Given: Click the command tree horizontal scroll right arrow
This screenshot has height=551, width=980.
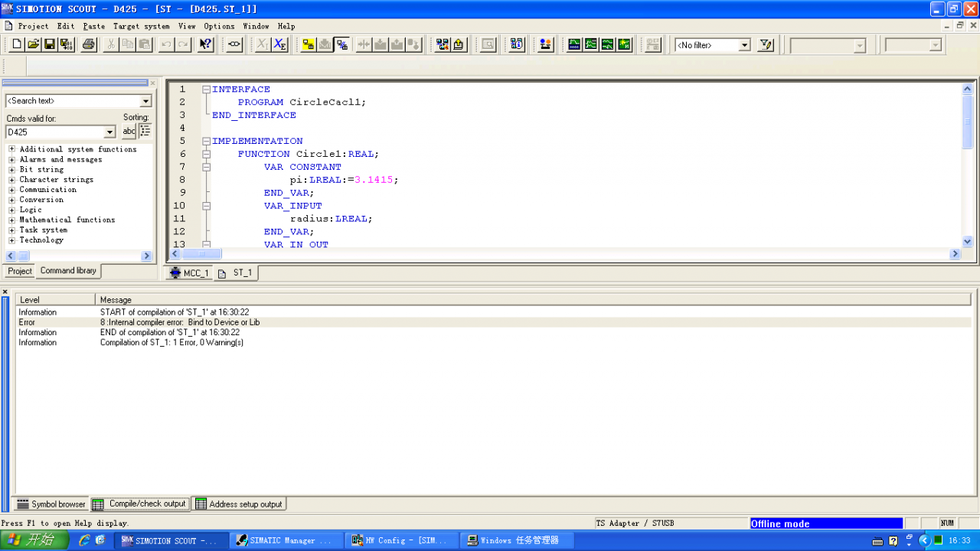Looking at the screenshot, I should (146, 256).
